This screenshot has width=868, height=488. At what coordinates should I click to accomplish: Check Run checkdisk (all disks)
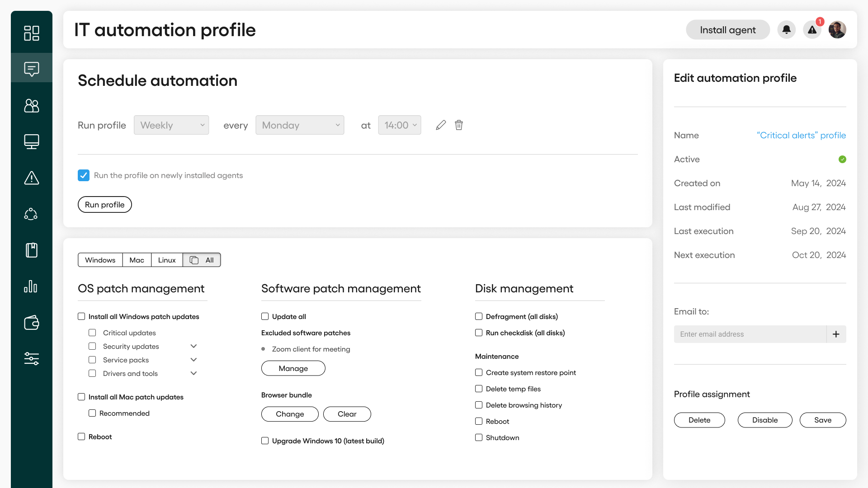point(479,333)
